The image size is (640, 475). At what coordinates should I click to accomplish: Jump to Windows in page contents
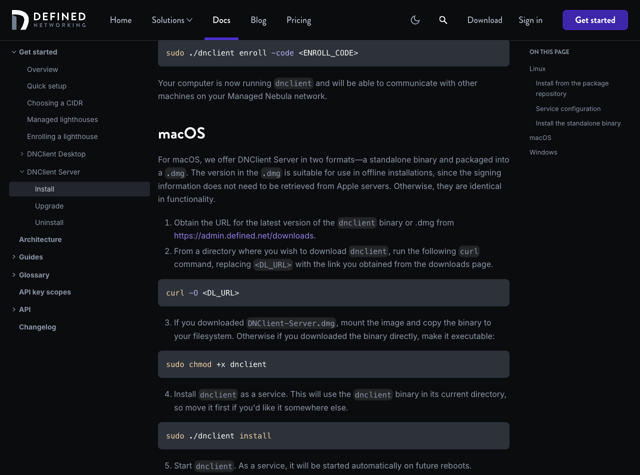543,152
